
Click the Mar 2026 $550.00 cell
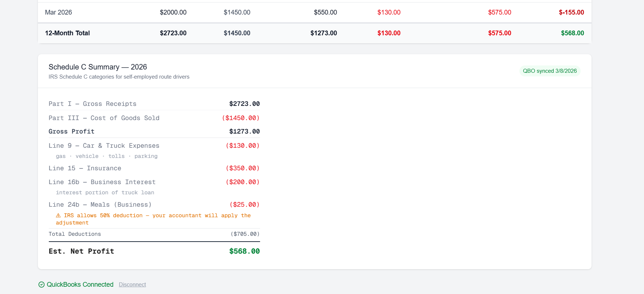[x=325, y=12]
